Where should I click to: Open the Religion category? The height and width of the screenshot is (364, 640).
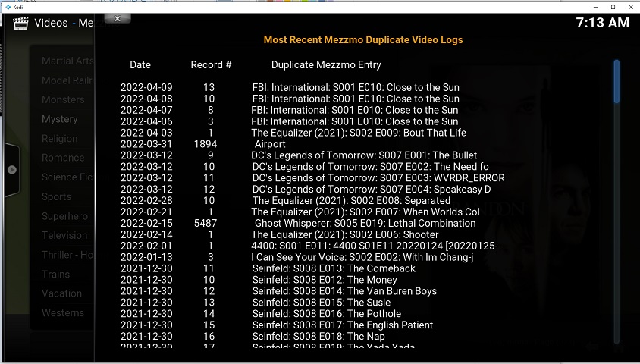(x=60, y=139)
